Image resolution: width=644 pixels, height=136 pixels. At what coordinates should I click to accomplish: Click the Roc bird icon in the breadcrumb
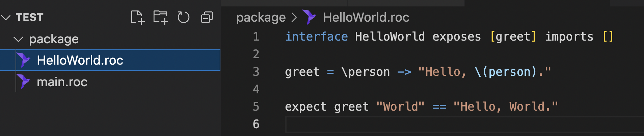click(309, 17)
